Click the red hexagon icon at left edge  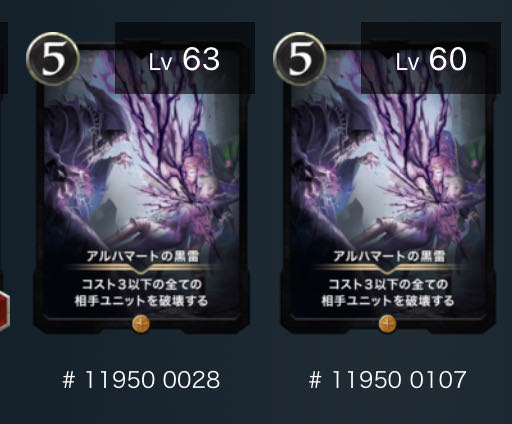(4, 310)
